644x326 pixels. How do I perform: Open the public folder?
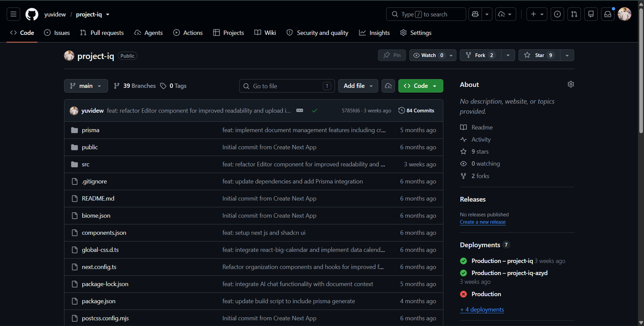tap(90, 147)
